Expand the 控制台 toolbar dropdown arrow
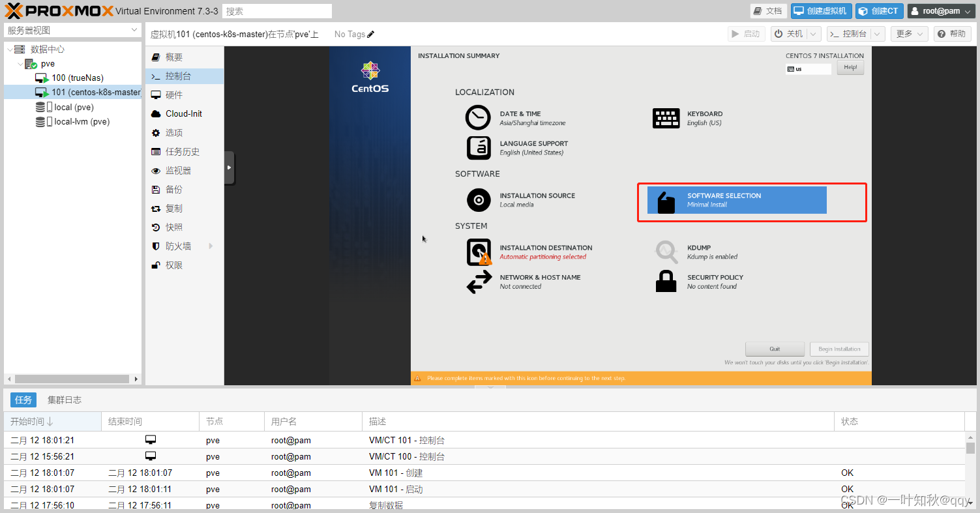This screenshot has width=980, height=513. coord(878,34)
